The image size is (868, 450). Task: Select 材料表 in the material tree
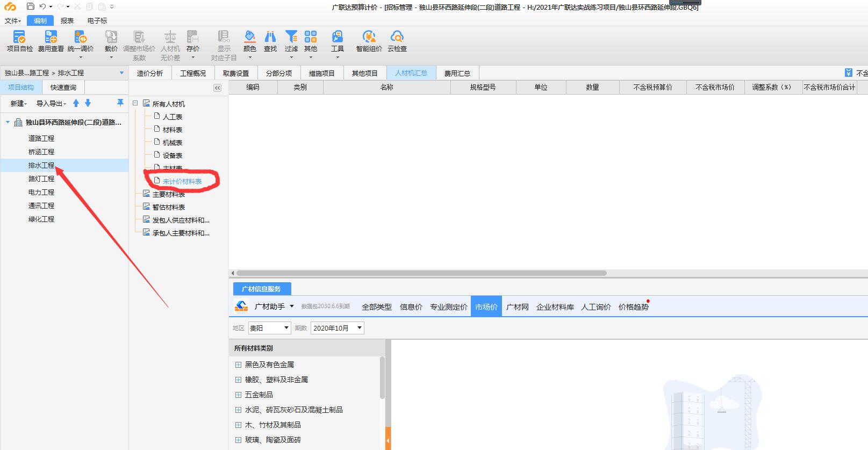(x=173, y=130)
